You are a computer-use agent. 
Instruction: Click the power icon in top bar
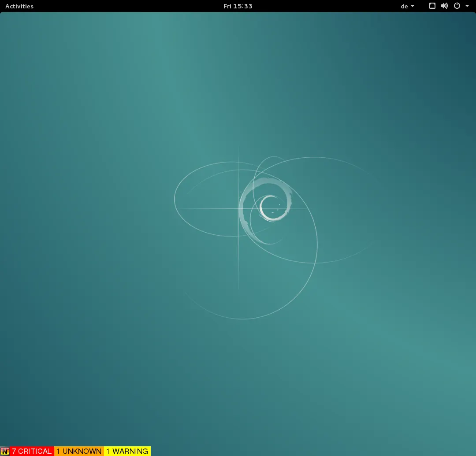click(x=457, y=6)
